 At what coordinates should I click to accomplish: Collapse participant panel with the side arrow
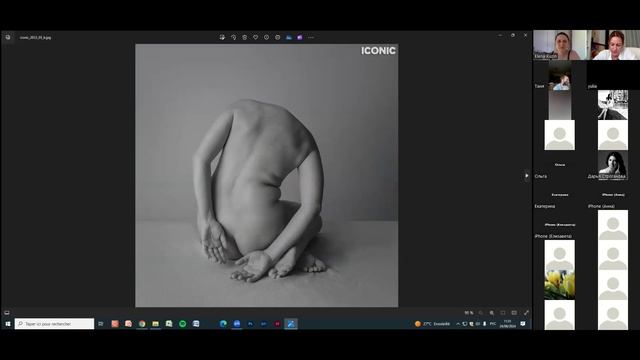pyautogui.click(x=527, y=176)
